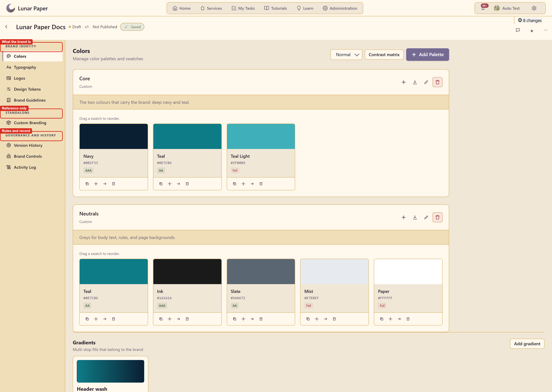The height and width of the screenshot is (392, 552).
Task: Edit the Core palette with pencil icon
Action: coord(426,82)
